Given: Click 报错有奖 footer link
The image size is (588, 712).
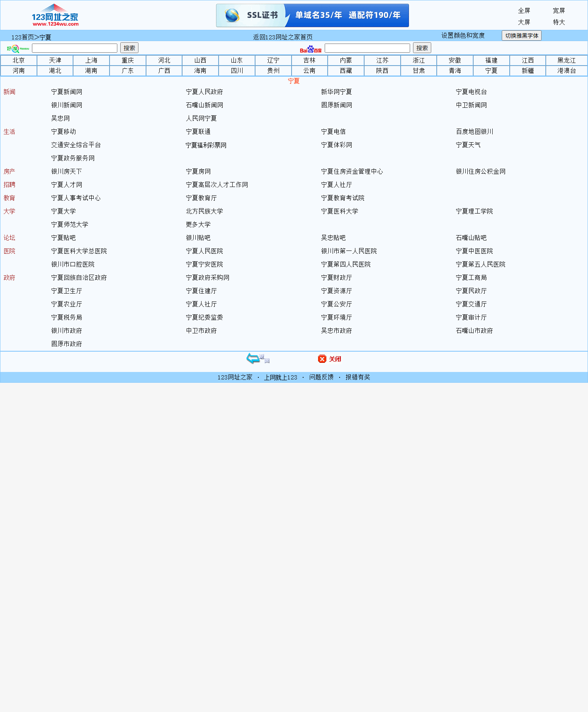Looking at the screenshot, I should [x=358, y=377].
